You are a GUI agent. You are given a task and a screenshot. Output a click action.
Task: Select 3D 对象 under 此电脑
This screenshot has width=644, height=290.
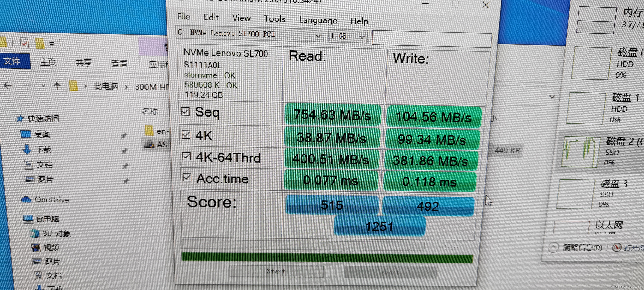click(x=56, y=233)
